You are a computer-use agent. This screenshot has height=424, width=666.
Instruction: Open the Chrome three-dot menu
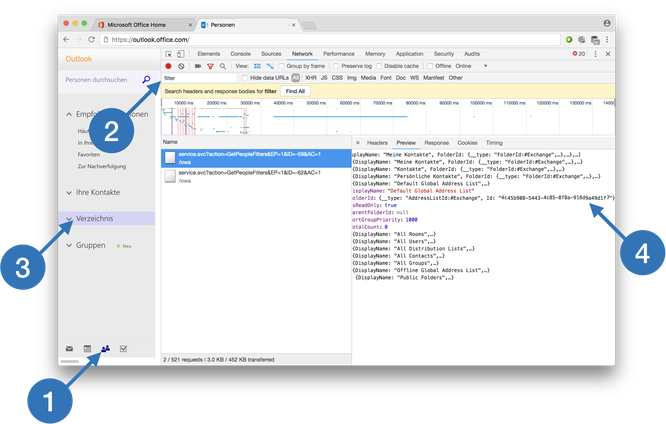point(607,40)
